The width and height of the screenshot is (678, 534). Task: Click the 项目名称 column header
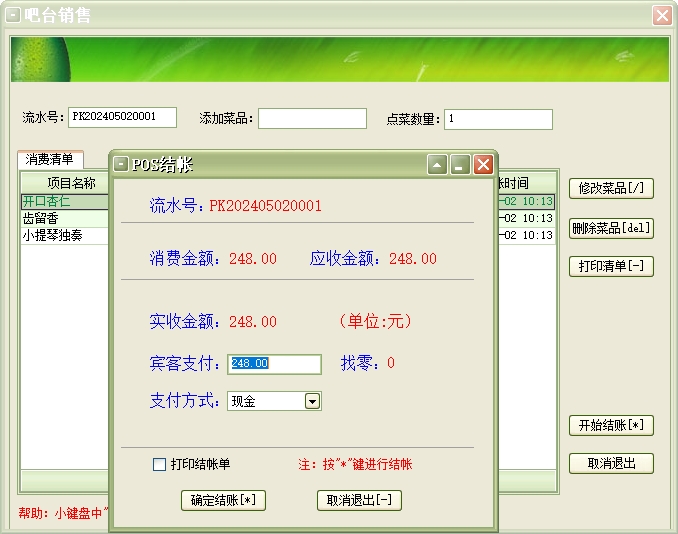(70, 183)
